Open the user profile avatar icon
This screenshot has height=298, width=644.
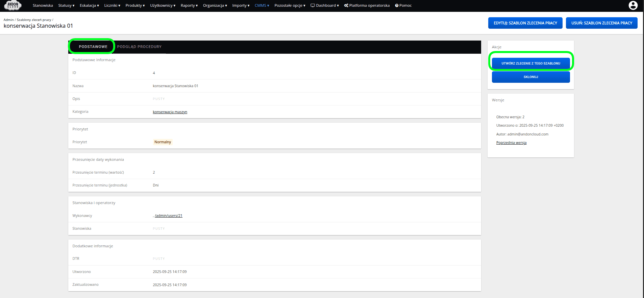[633, 5]
